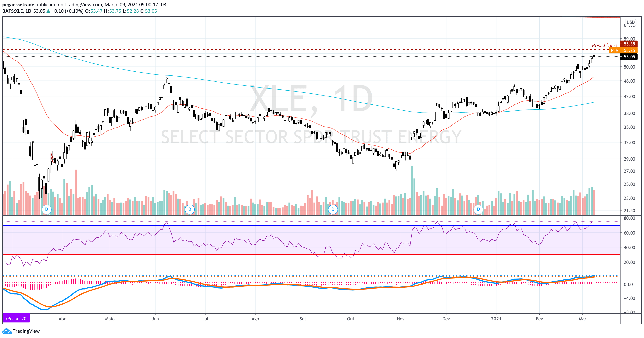This screenshot has width=644, height=338.
Task: Click the 29.00 price axis label
Action: [x=629, y=159]
